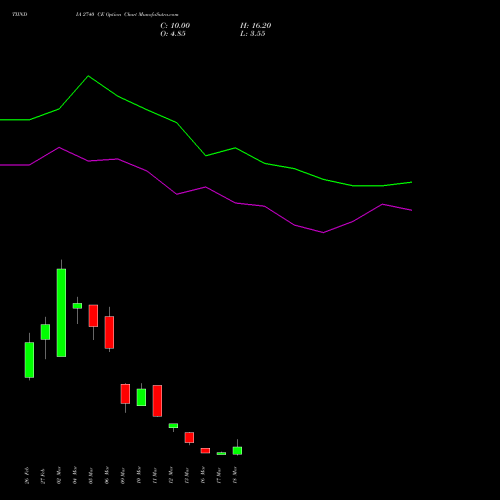Select the tiny green 17 Mar candlestick
Image resolution: width=500 pixels, height=500 pixels.
tap(221, 453)
